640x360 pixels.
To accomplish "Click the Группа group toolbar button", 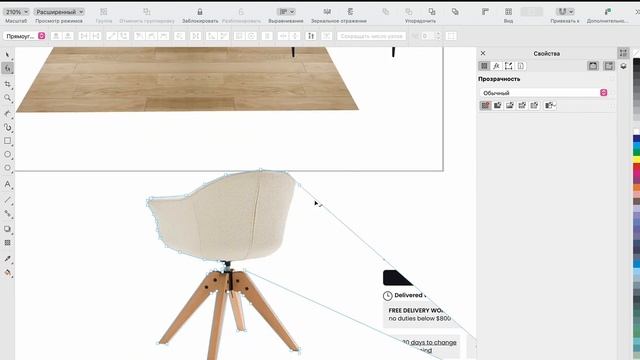I will tap(104, 12).
